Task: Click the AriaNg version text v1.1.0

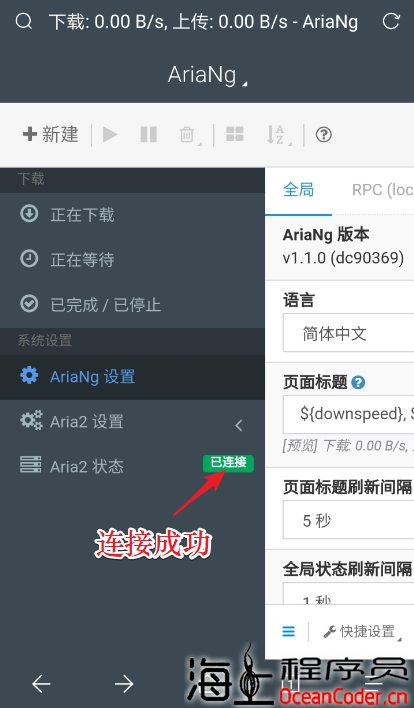Action: click(343, 258)
